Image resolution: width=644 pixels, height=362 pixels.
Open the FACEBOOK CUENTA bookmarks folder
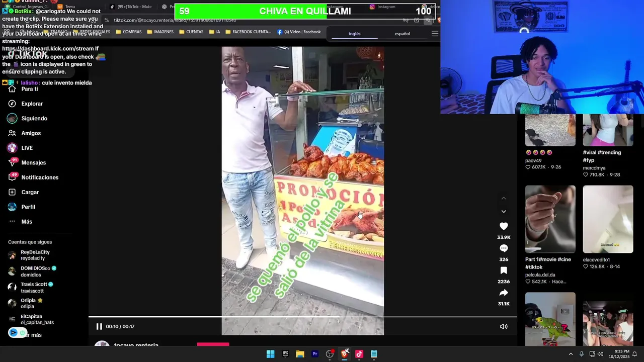pos(248,32)
